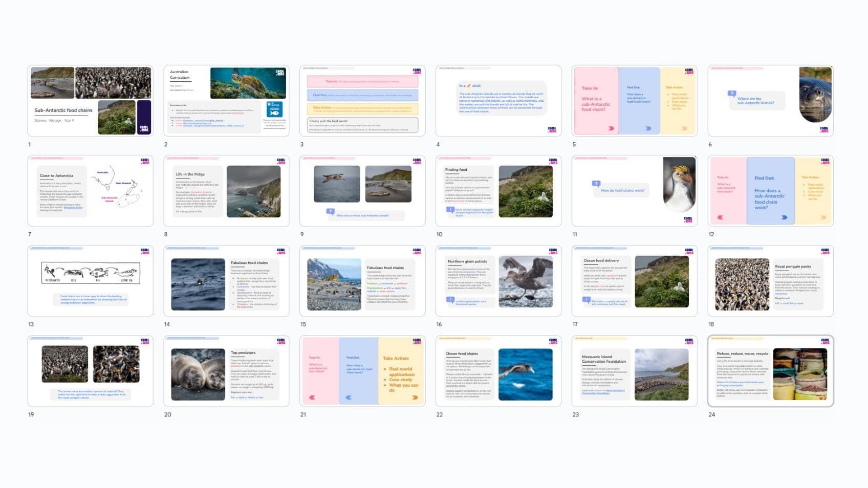
Task: Click the blue back arrow on slide 21
Action: pyautogui.click(x=348, y=397)
